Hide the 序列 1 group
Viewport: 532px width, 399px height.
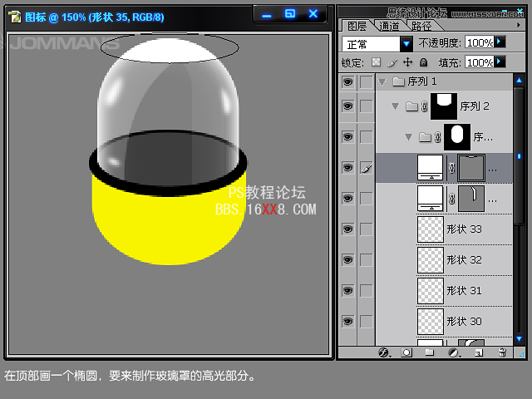coord(347,81)
